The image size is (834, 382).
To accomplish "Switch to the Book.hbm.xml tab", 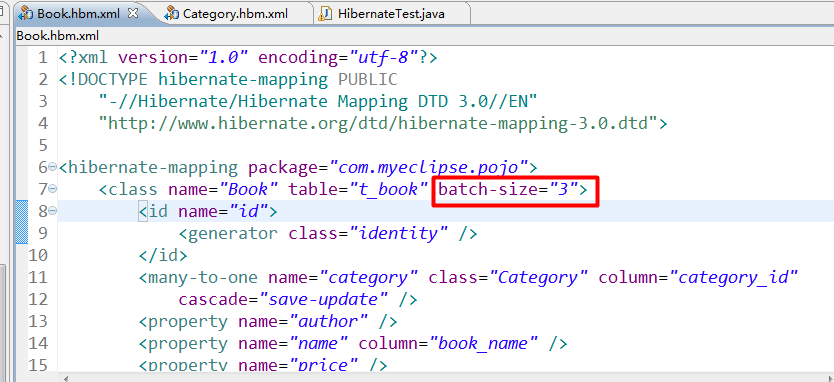I will point(78,13).
